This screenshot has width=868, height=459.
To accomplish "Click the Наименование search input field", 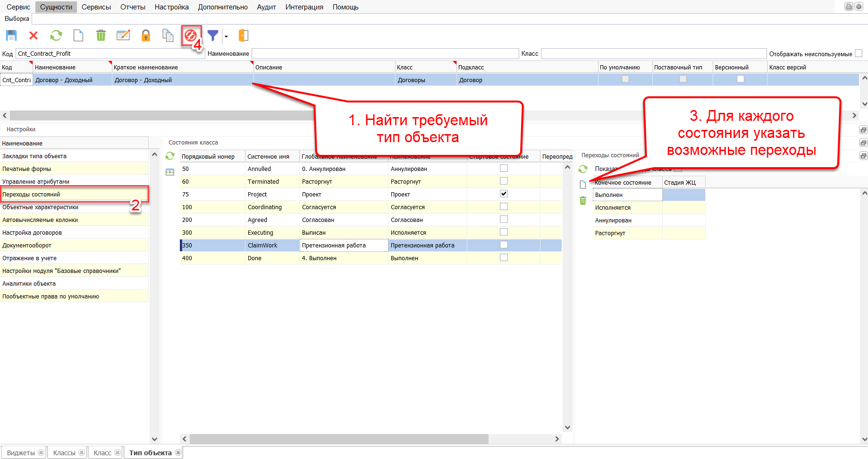I will pos(385,54).
